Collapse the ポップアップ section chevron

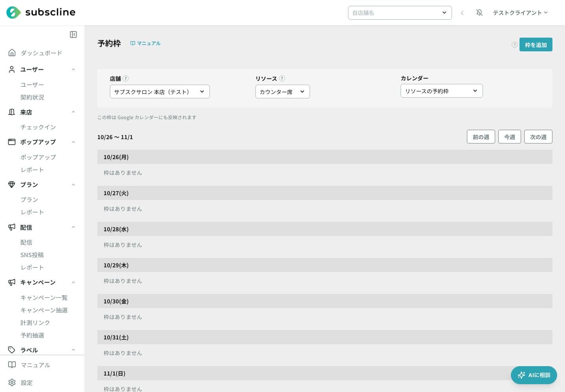(73, 142)
